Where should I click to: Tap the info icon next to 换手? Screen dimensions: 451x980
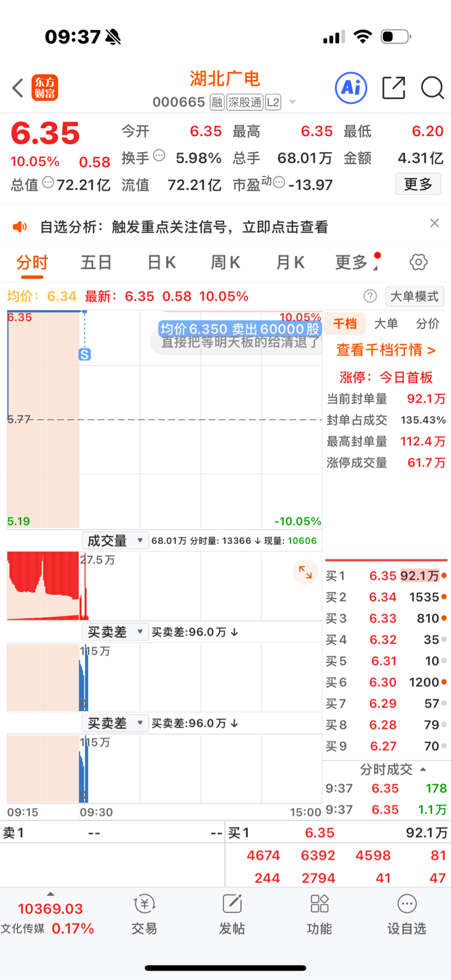click(159, 156)
